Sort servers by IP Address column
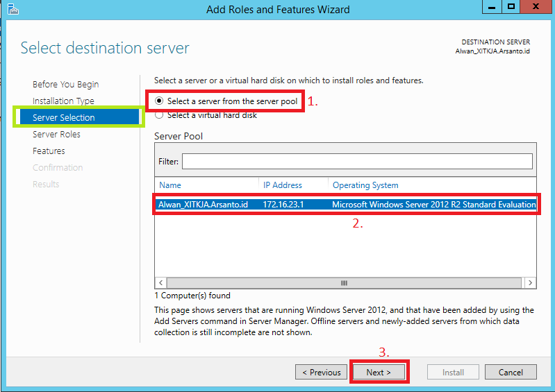The height and width of the screenshot is (392, 555). (283, 185)
